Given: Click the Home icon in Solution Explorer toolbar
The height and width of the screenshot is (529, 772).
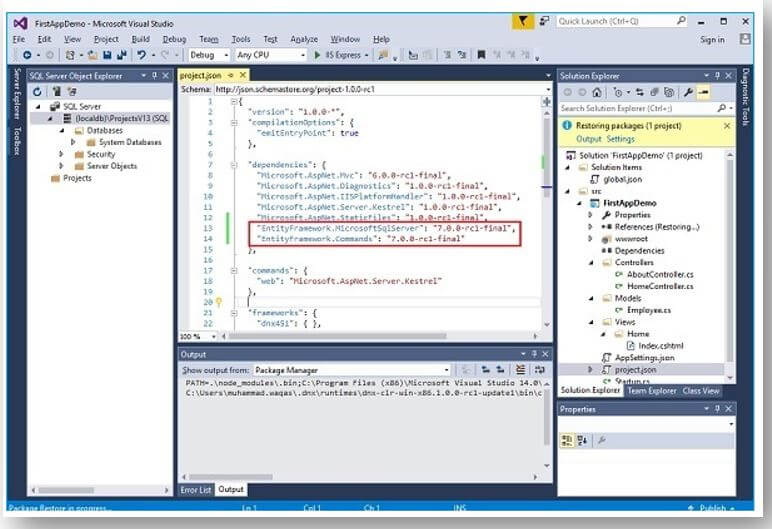Looking at the screenshot, I should click(597, 92).
